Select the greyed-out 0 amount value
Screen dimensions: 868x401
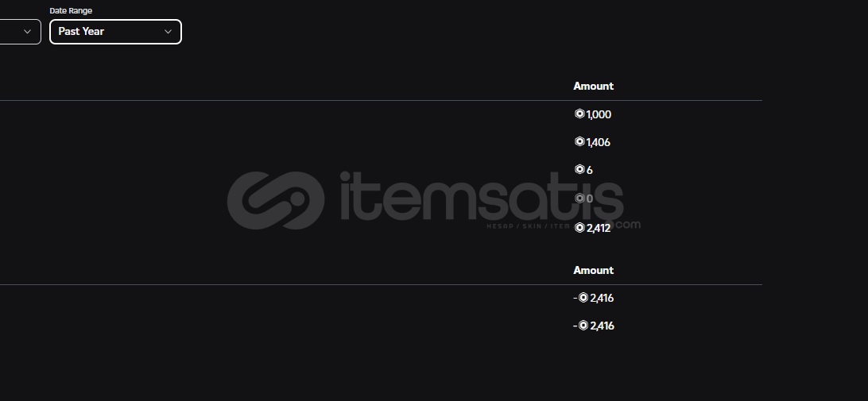coord(590,199)
